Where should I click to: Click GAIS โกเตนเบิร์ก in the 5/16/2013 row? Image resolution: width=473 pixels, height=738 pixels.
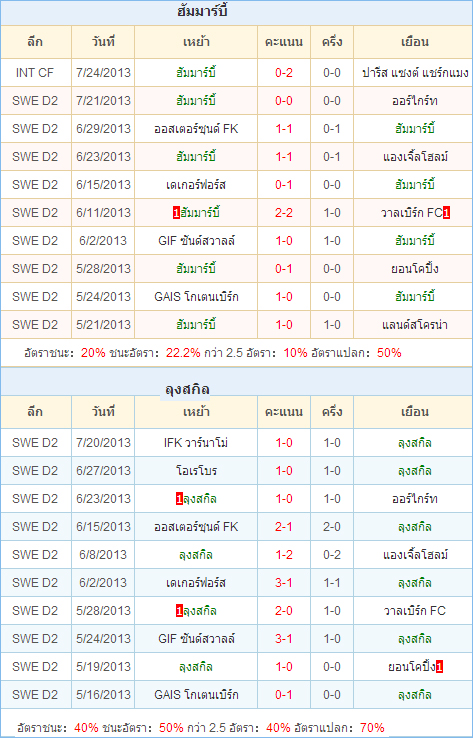tap(196, 695)
